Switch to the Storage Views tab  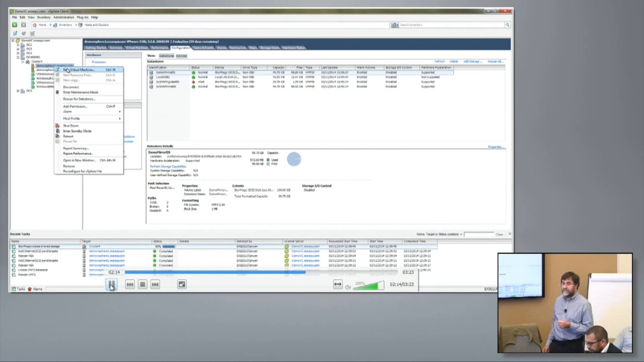(x=270, y=48)
